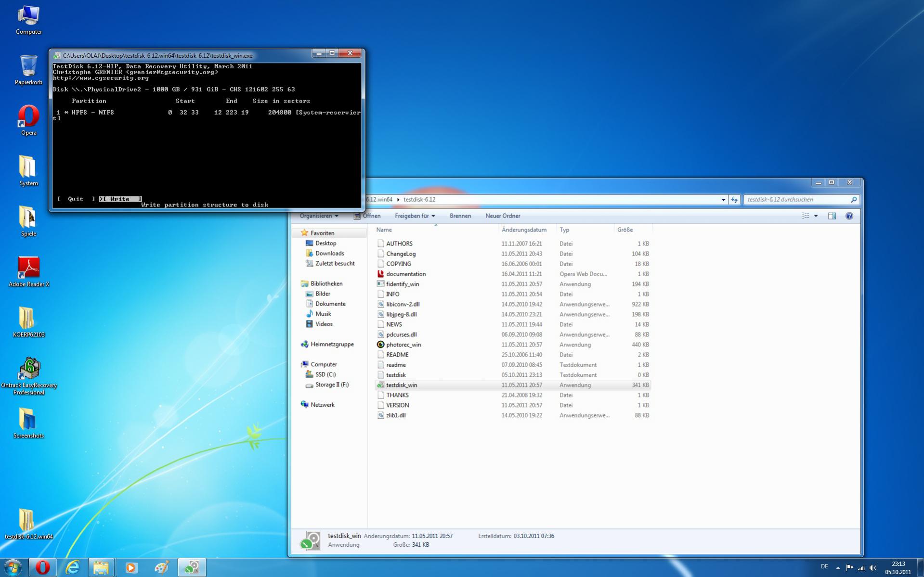Select the Ontrack EasyRecovery Professional shortcut

[29, 376]
